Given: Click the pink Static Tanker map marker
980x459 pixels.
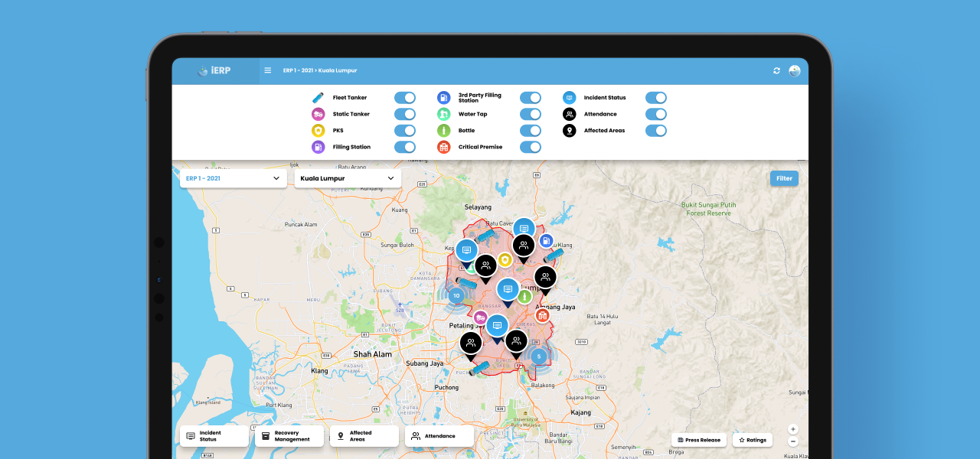Looking at the screenshot, I should pyautogui.click(x=480, y=317).
